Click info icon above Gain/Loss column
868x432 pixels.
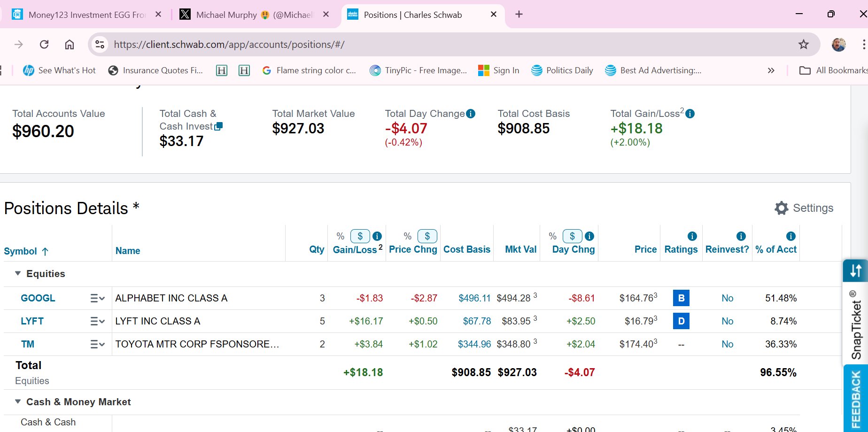click(377, 236)
